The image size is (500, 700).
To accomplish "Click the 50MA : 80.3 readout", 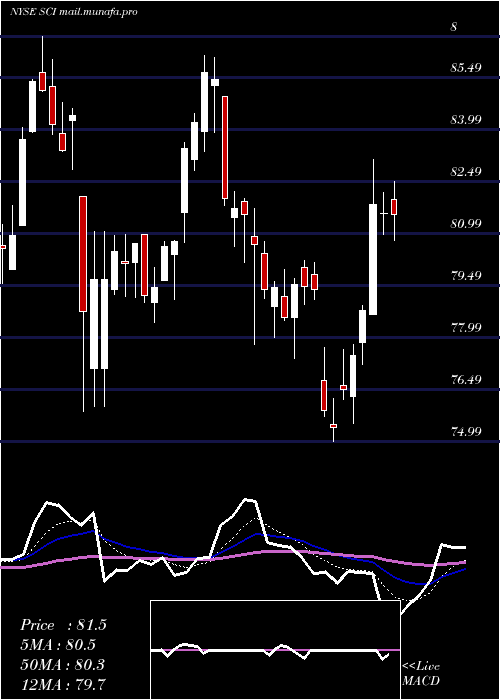I will (63, 664).
